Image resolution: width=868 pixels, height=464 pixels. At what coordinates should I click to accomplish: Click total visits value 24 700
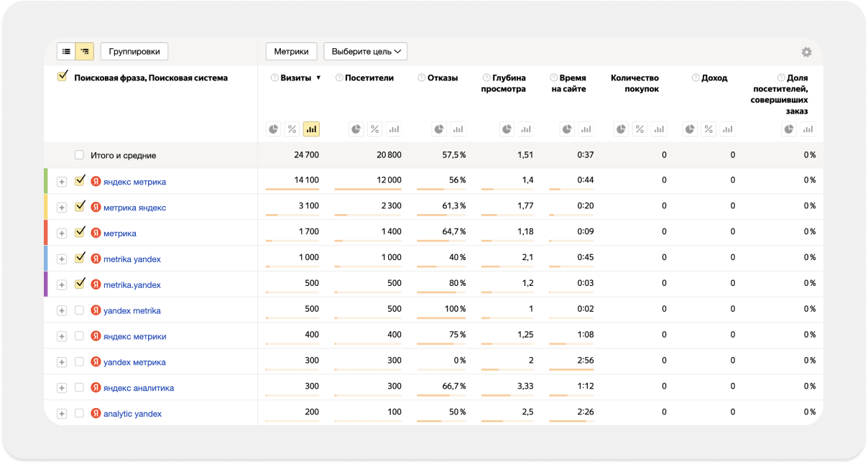click(306, 155)
